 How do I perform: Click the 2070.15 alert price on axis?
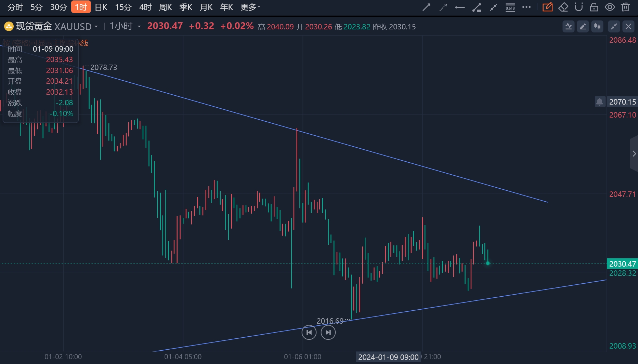[622, 102]
